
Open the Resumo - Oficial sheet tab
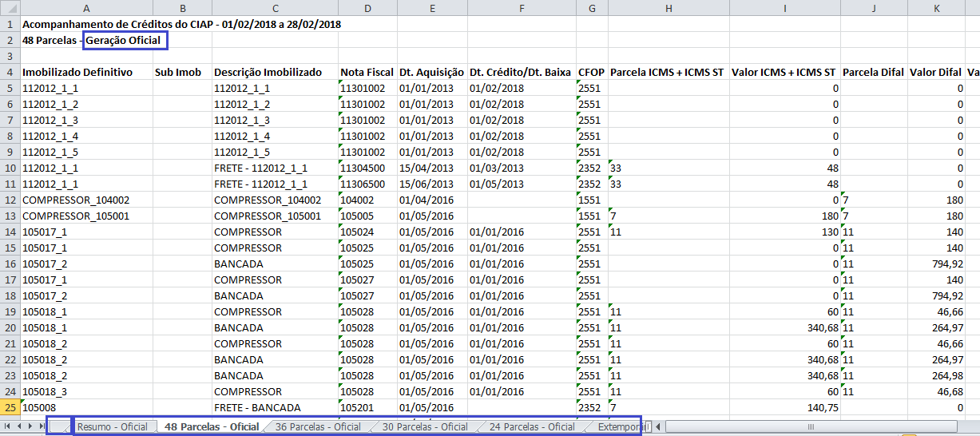(112, 427)
